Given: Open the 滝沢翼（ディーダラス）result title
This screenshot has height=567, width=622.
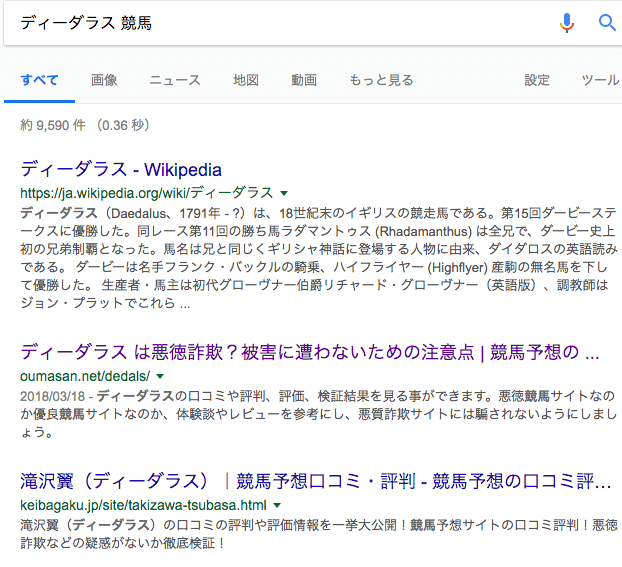Looking at the screenshot, I should [x=316, y=481].
